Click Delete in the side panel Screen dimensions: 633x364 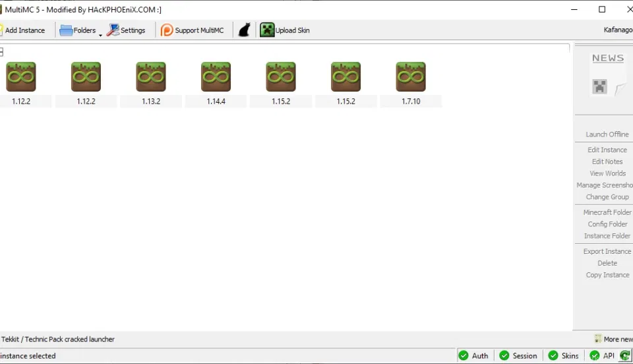click(607, 263)
